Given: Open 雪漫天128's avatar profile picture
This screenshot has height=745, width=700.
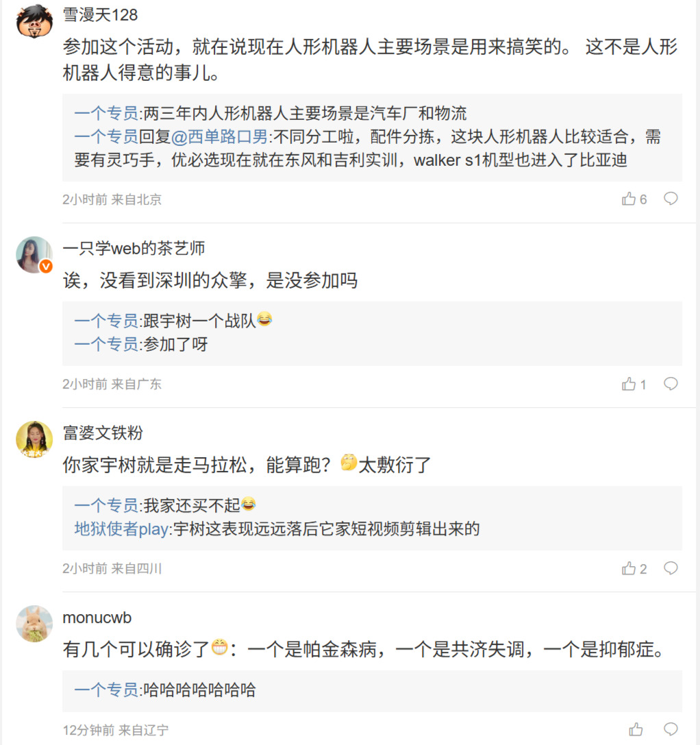Looking at the screenshot, I should (34, 22).
